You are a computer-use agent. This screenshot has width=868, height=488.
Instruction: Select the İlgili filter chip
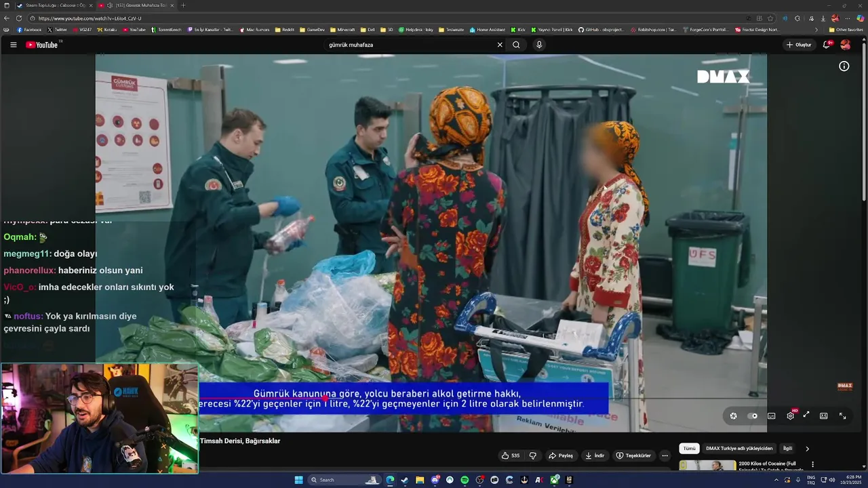pos(787,448)
